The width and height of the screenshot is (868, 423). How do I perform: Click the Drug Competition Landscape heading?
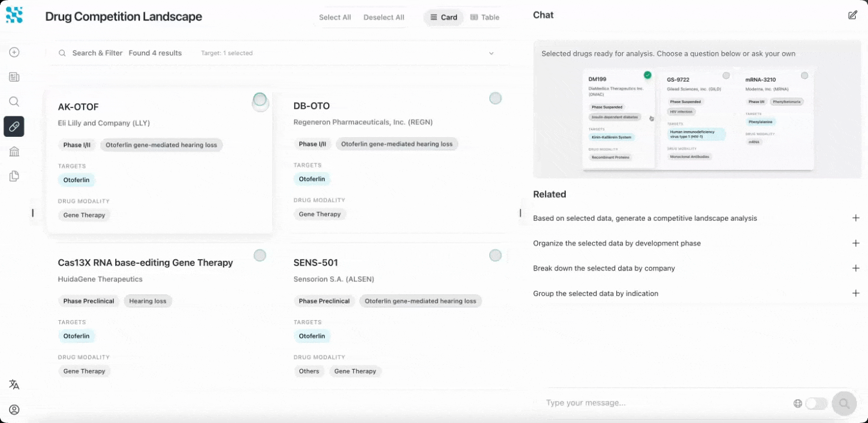tap(123, 17)
